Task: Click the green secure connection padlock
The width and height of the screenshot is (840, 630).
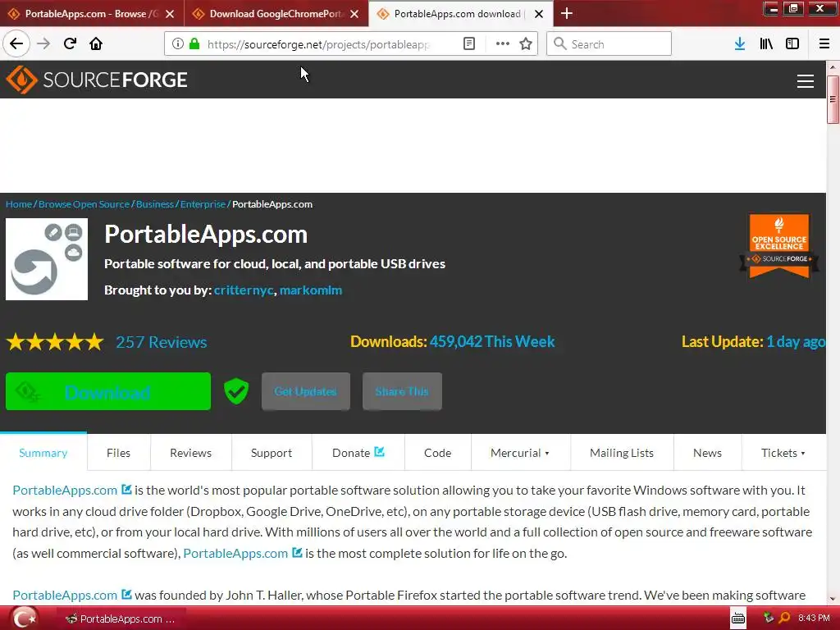Action: click(x=194, y=44)
